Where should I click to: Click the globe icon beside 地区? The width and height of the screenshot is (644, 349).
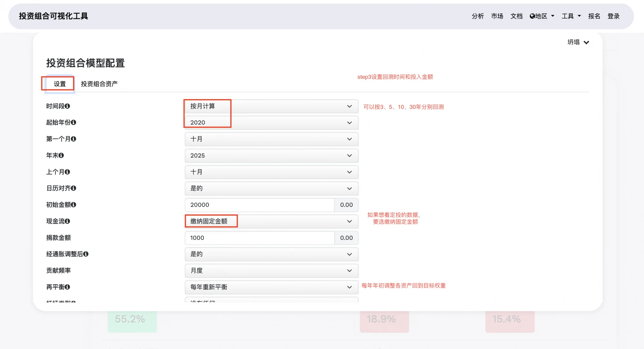(532, 16)
